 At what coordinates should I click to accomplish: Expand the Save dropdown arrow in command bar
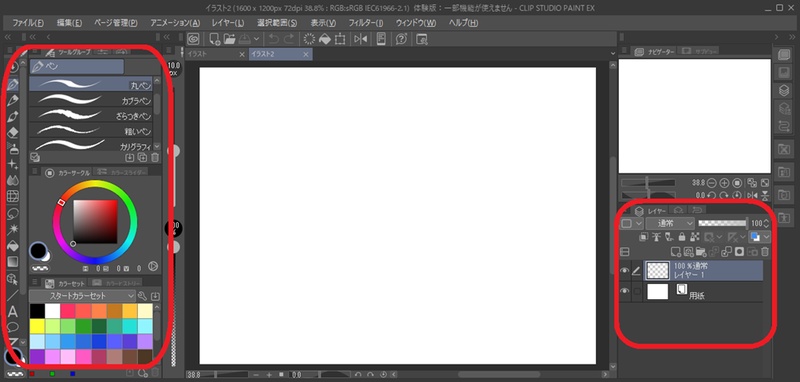(256, 39)
